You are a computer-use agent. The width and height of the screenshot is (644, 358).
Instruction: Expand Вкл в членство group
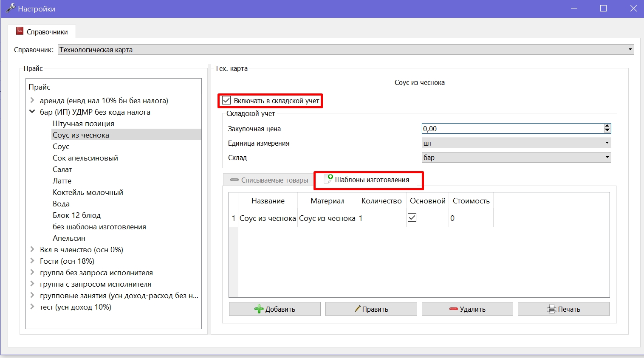32,249
